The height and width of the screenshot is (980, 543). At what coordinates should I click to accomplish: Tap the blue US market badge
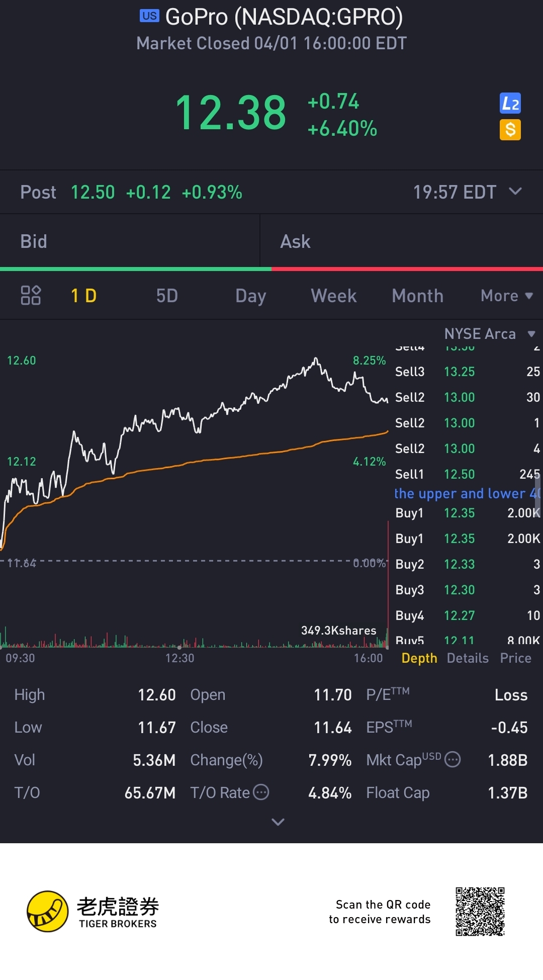coord(149,16)
